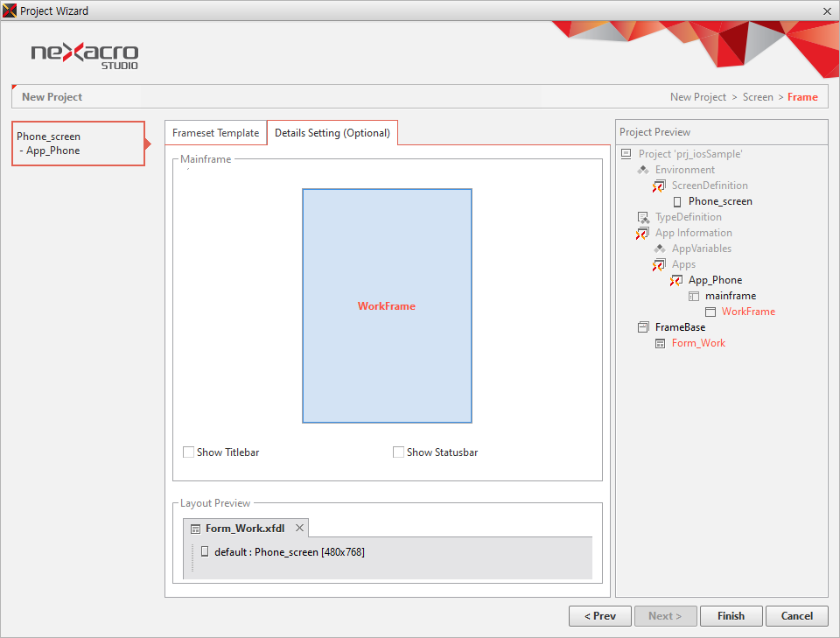Image resolution: width=840 pixels, height=638 pixels.
Task: Close the Form_Work.xfdl layout tab
Action: click(x=299, y=528)
